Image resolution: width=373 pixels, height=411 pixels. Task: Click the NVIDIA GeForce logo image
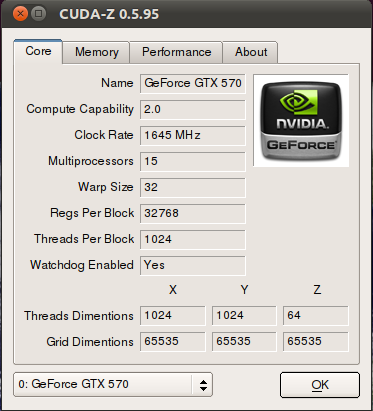coord(301,120)
